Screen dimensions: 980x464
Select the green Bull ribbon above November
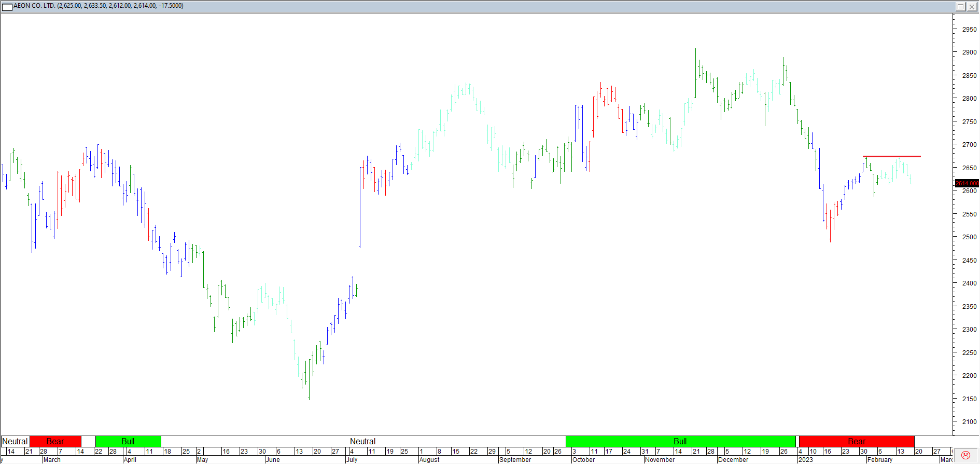680,441
